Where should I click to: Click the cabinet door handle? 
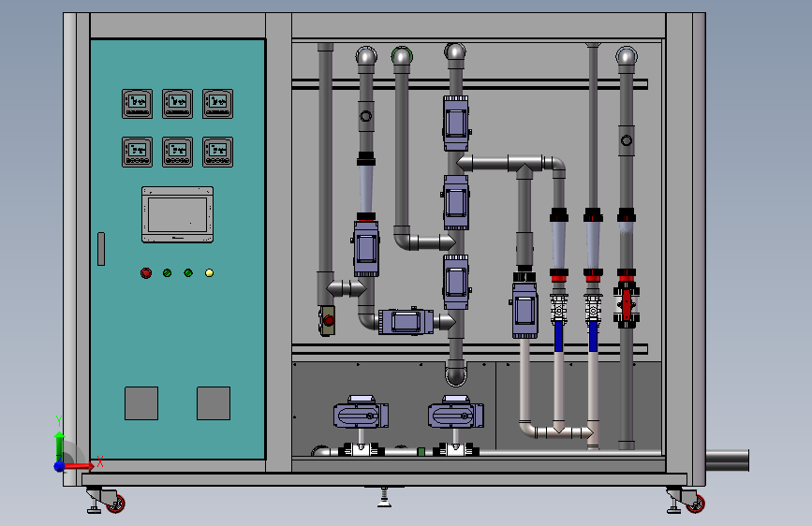101,249
